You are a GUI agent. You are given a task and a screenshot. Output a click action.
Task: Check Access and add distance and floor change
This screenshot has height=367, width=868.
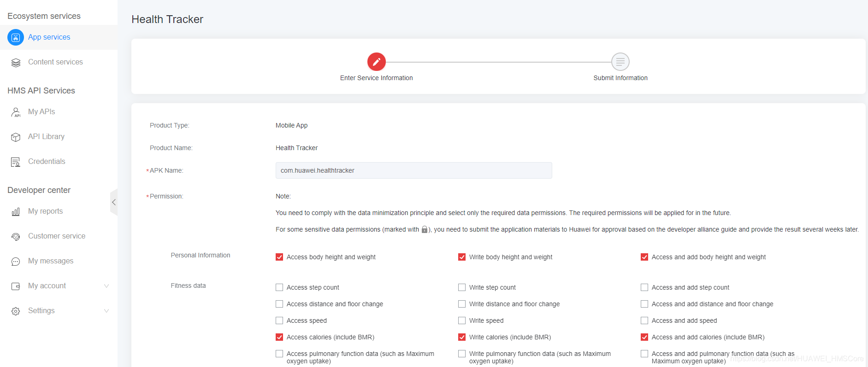tap(644, 304)
